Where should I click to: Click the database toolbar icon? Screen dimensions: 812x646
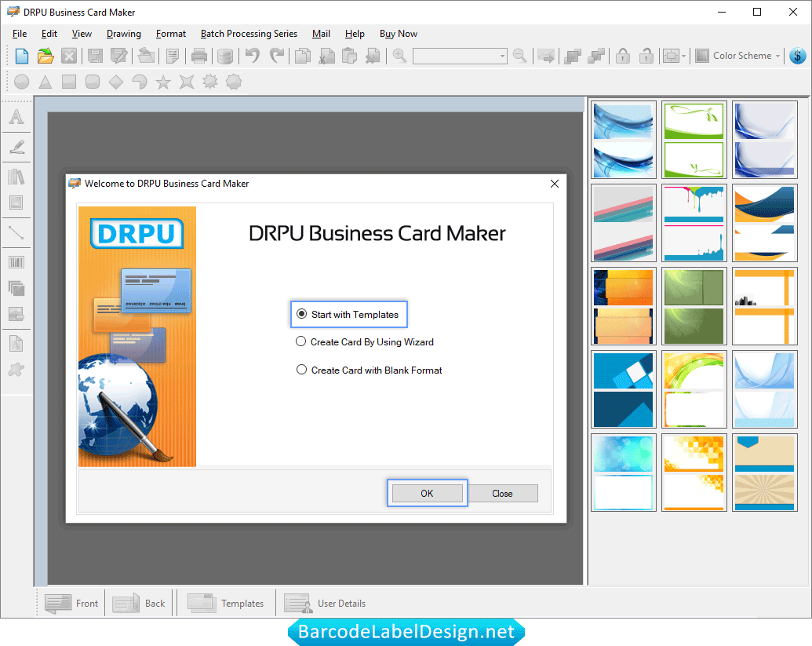(x=224, y=56)
